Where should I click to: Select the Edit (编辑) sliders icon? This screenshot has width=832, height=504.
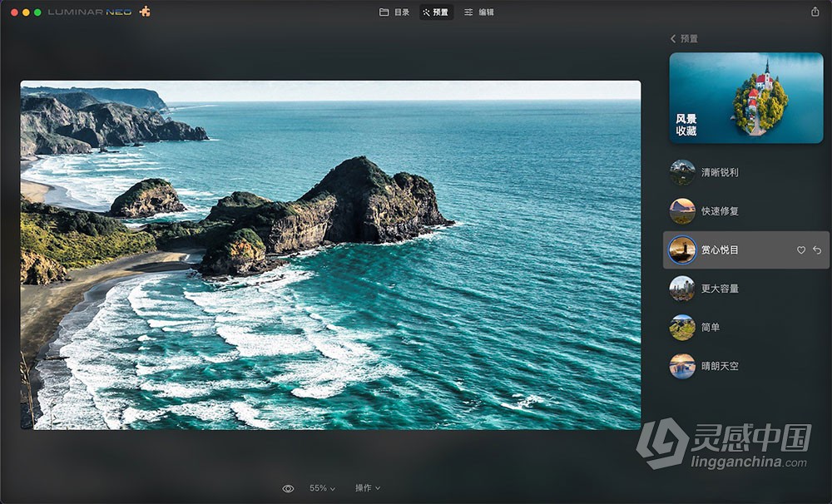tap(468, 12)
